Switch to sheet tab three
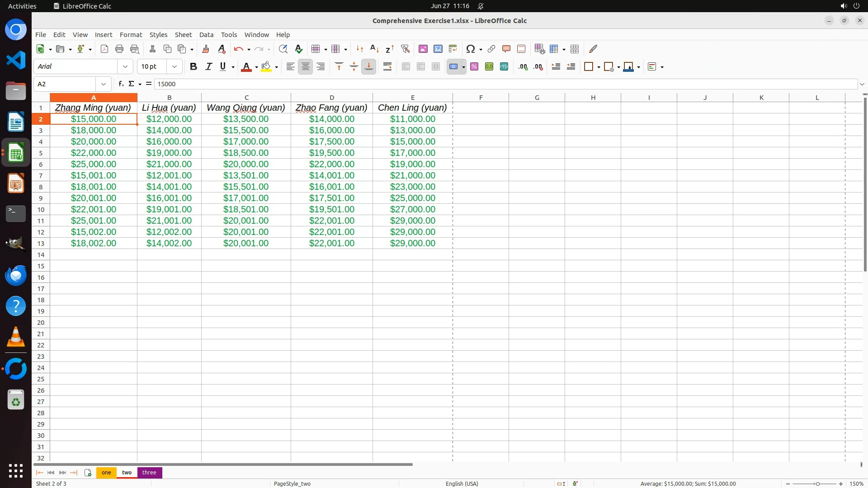 click(x=149, y=472)
